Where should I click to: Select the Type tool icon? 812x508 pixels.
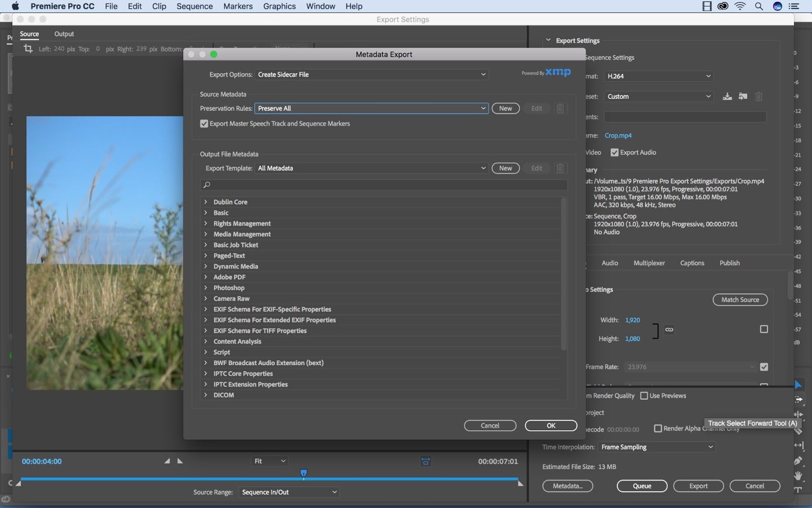click(798, 490)
